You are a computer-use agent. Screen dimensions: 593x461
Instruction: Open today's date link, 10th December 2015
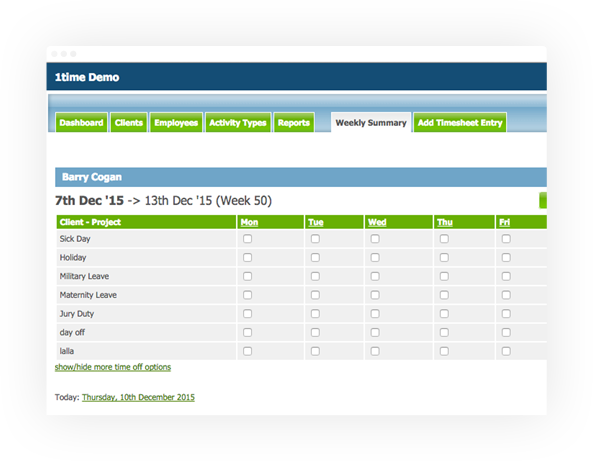pyautogui.click(x=138, y=397)
